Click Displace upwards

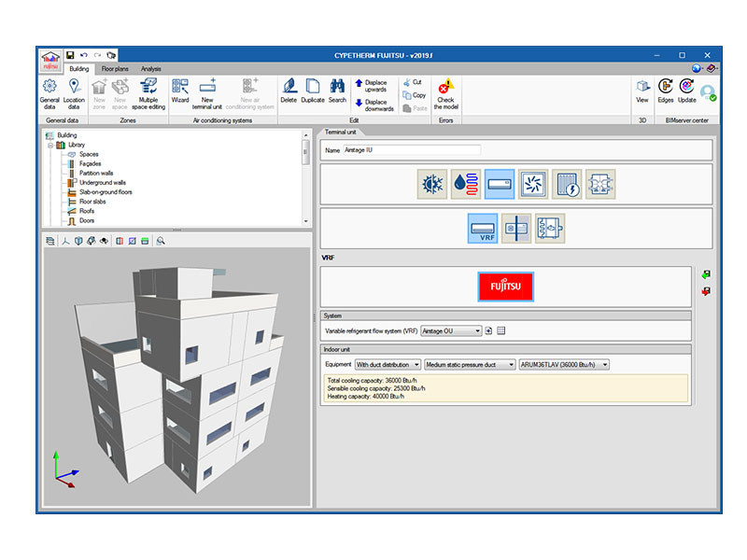click(370, 86)
